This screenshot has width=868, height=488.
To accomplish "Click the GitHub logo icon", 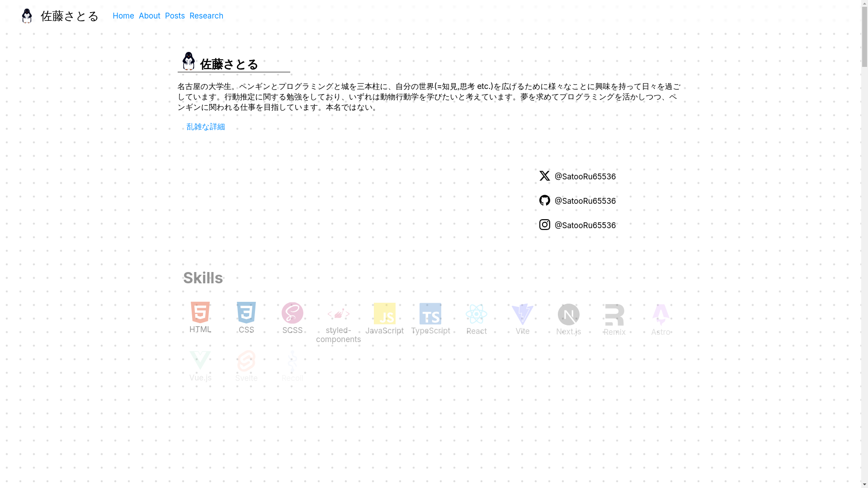I will click(545, 200).
